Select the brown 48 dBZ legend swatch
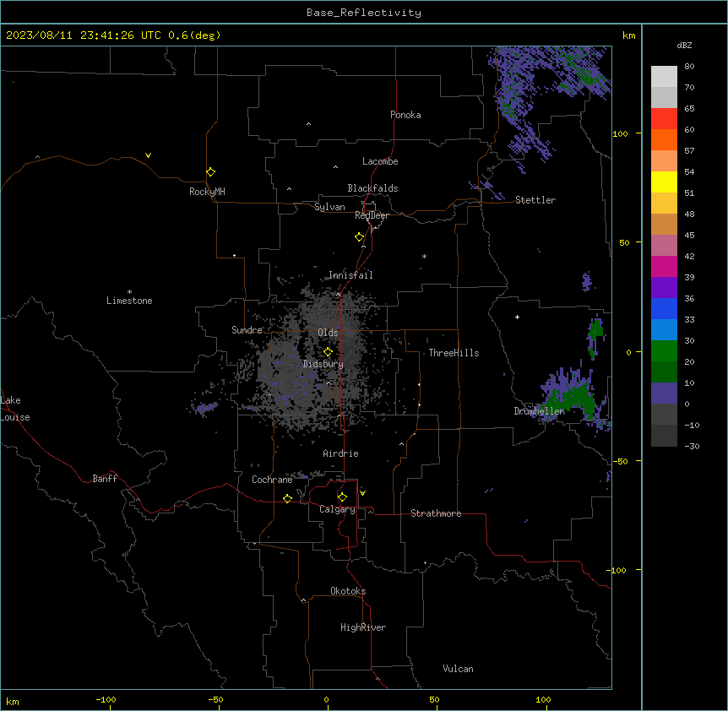 (x=664, y=224)
